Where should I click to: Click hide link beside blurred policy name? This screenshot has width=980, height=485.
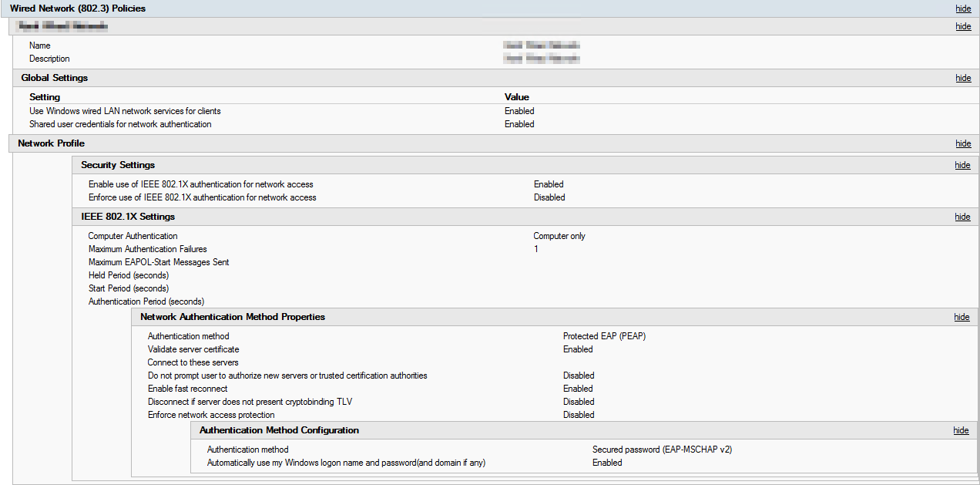[x=963, y=26]
